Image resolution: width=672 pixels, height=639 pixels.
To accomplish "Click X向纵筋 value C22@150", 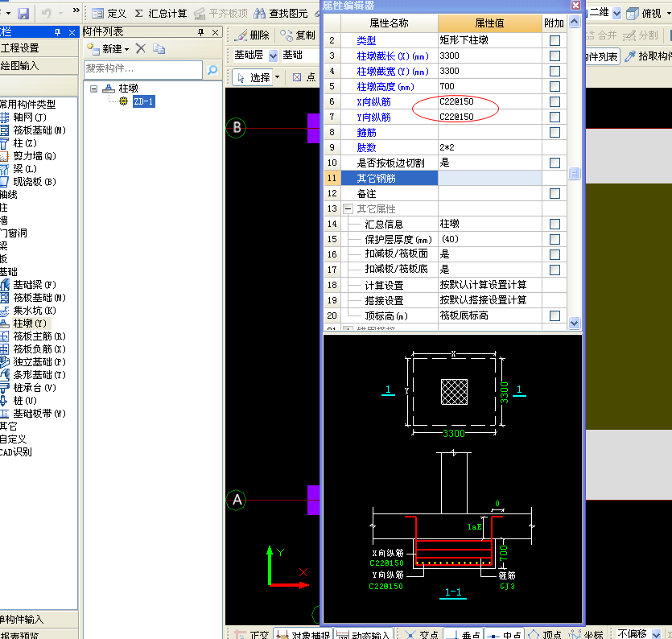I will (x=456, y=101).
